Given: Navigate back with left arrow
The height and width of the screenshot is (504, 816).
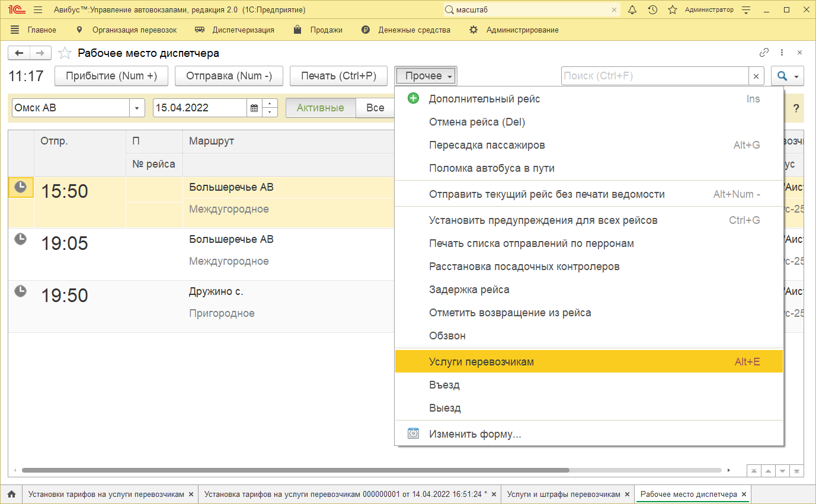Looking at the screenshot, I should click(19, 53).
